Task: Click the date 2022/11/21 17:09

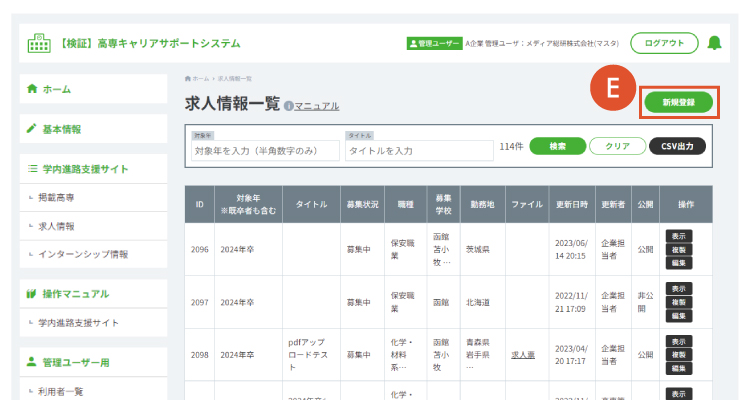Action: click(x=571, y=302)
